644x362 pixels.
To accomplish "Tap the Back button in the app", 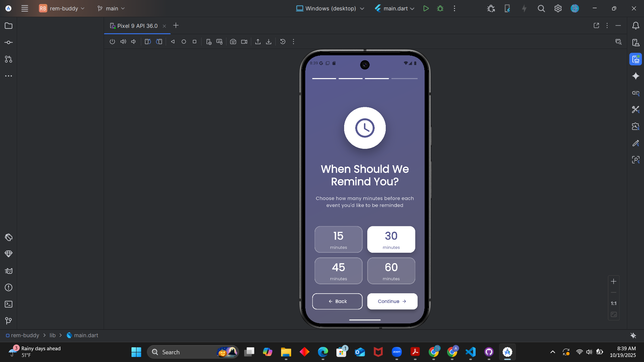I will coord(337,301).
